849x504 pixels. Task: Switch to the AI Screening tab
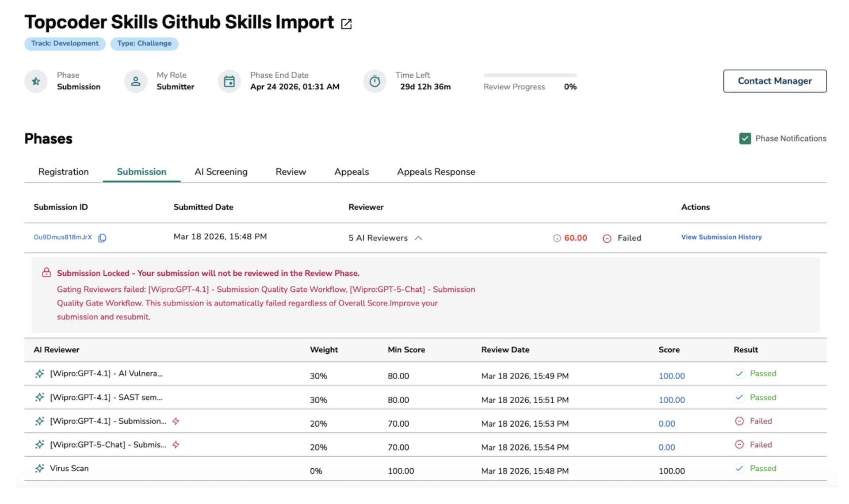(x=221, y=172)
